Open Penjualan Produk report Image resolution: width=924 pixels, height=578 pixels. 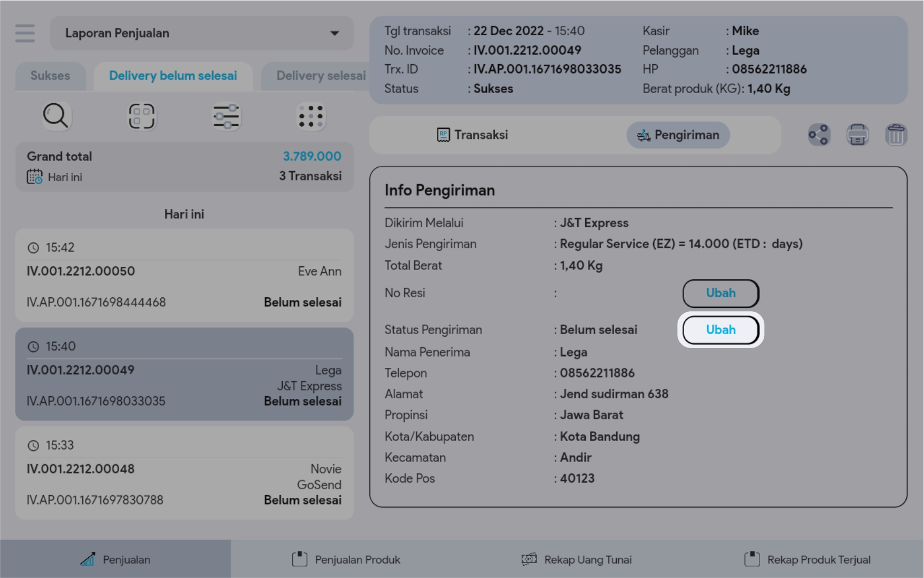point(346,559)
